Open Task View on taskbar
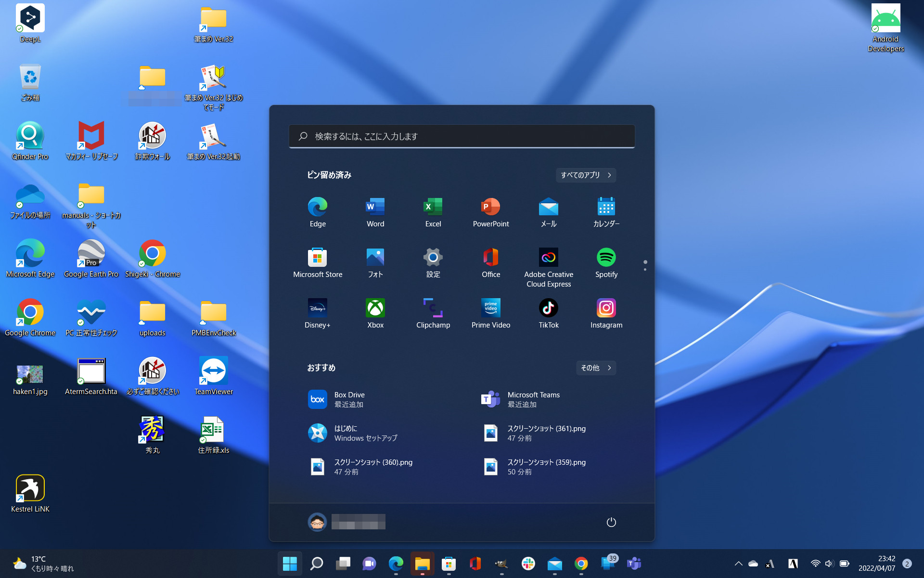This screenshot has height=578, width=924. click(x=343, y=564)
